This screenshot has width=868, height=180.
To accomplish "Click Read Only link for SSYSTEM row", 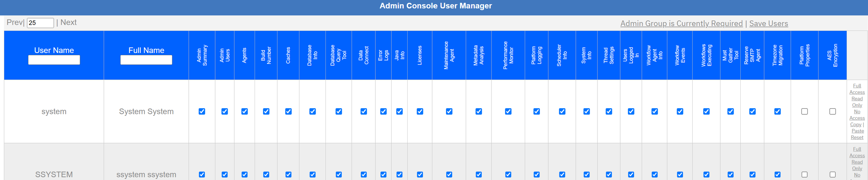I will pos(857,165).
